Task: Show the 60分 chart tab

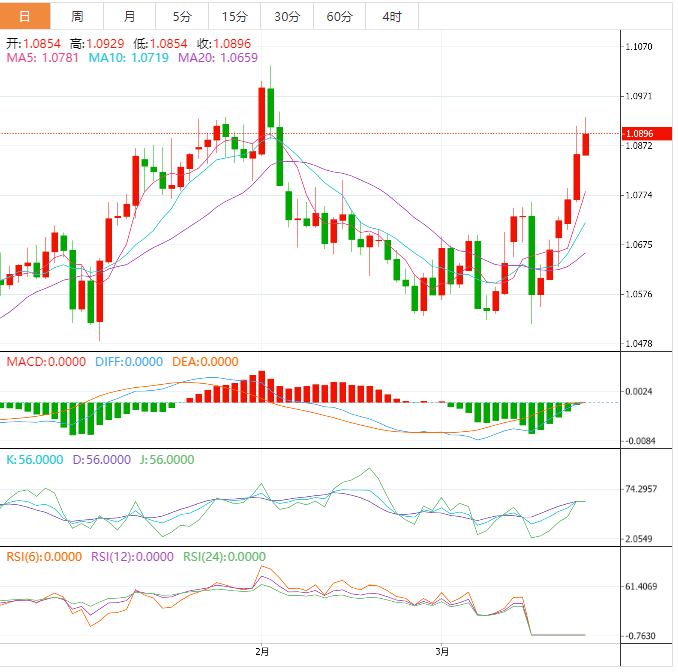Action: click(339, 17)
